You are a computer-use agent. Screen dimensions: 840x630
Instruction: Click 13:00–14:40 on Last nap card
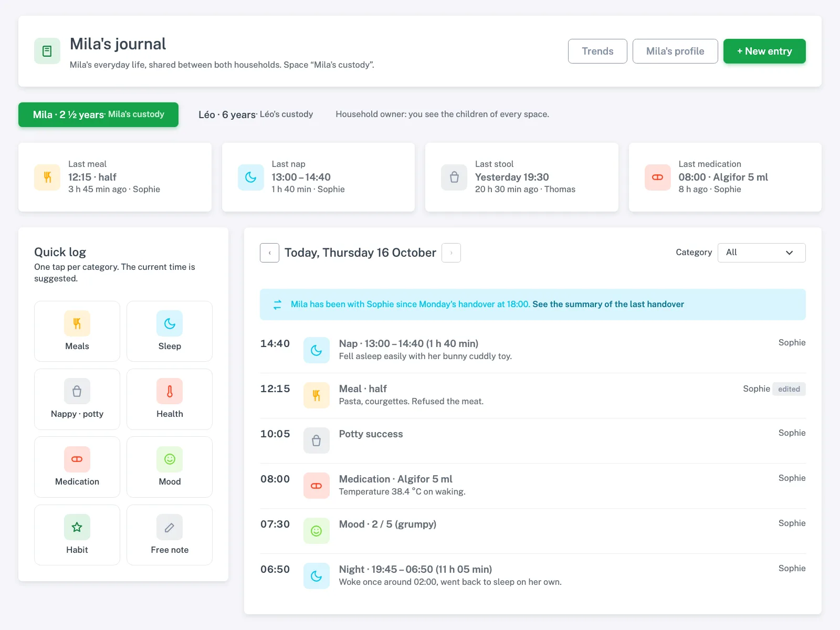[301, 177]
